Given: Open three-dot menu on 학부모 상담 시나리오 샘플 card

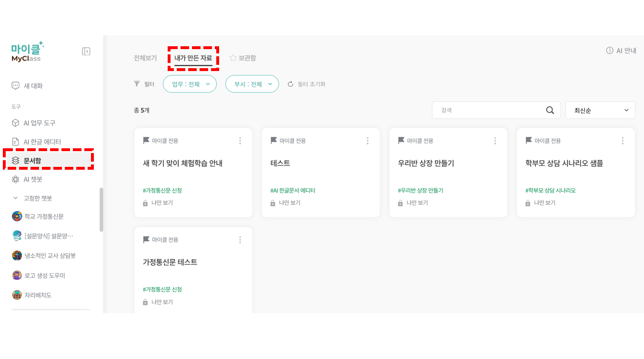Looking at the screenshot, I should click(623, 141).
